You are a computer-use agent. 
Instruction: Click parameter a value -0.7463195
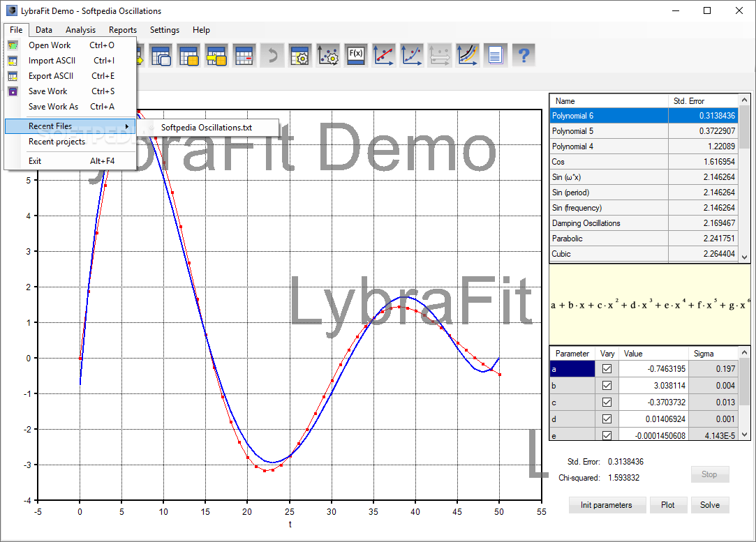(x=653, y=368)
